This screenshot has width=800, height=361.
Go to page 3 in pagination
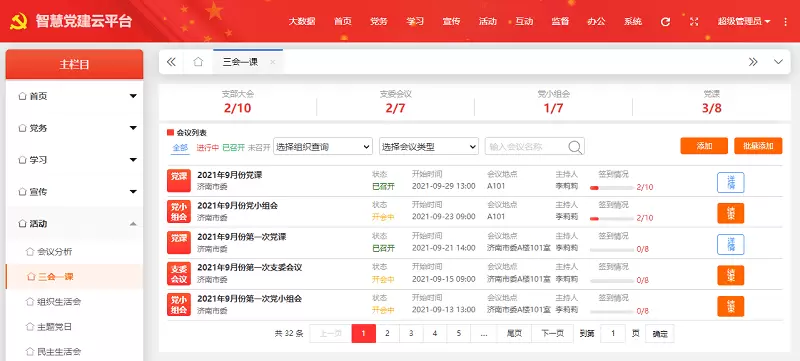pos(411,333)
